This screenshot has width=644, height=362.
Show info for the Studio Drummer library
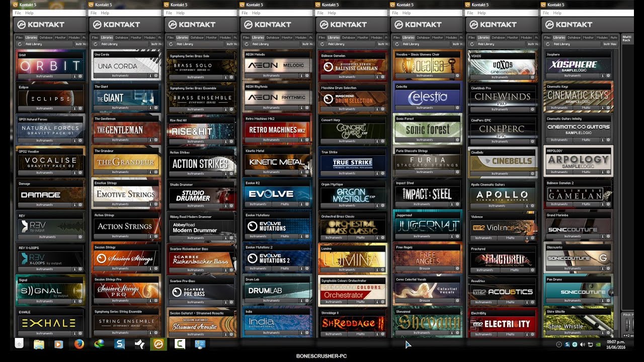pos(226,206)
